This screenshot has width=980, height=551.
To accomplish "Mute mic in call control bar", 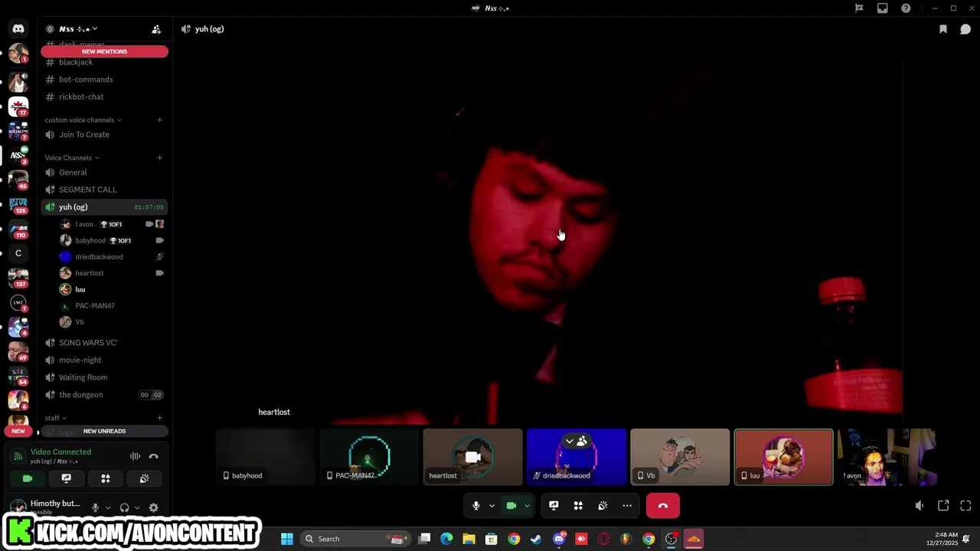I will (475, 506).
